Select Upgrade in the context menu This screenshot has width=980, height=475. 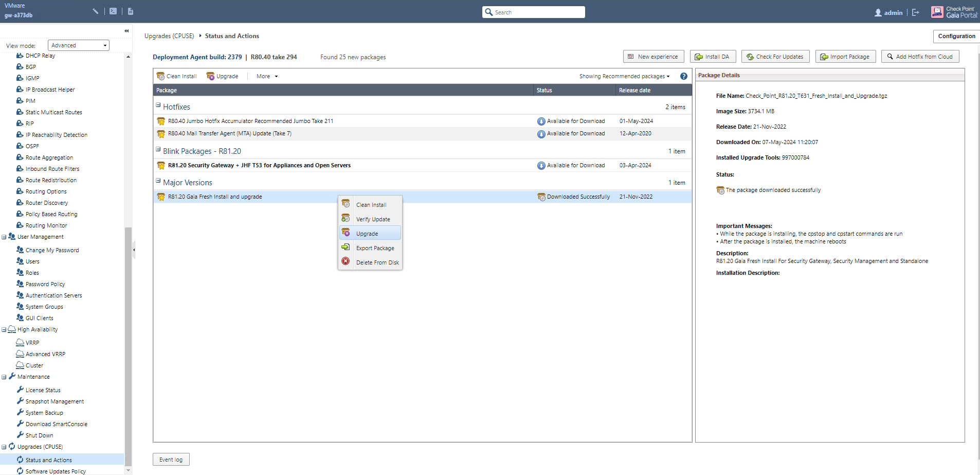367,234
